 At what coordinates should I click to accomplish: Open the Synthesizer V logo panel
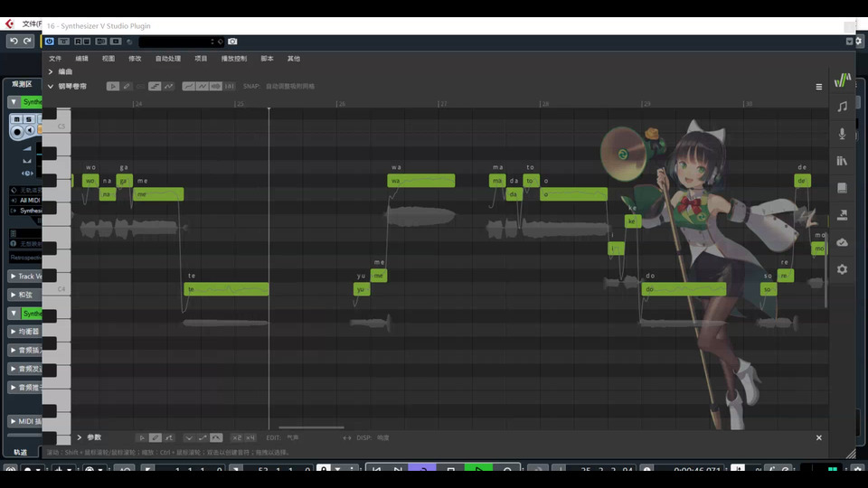[842, 80]
